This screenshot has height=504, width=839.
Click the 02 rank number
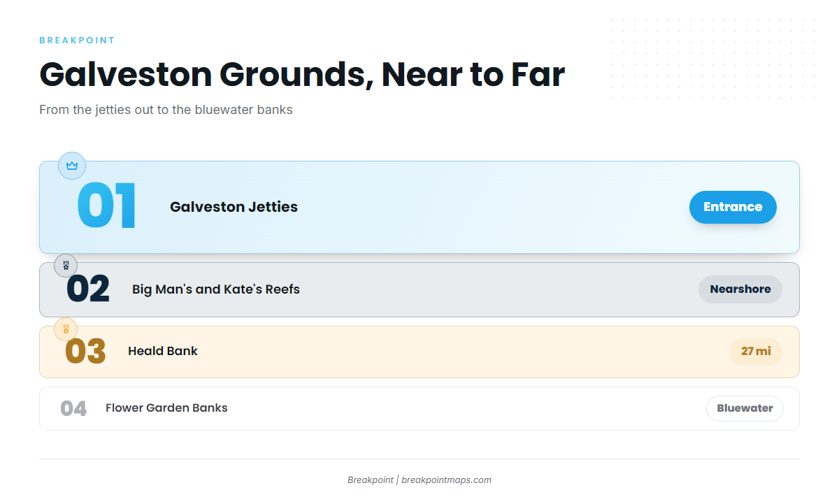88,289
